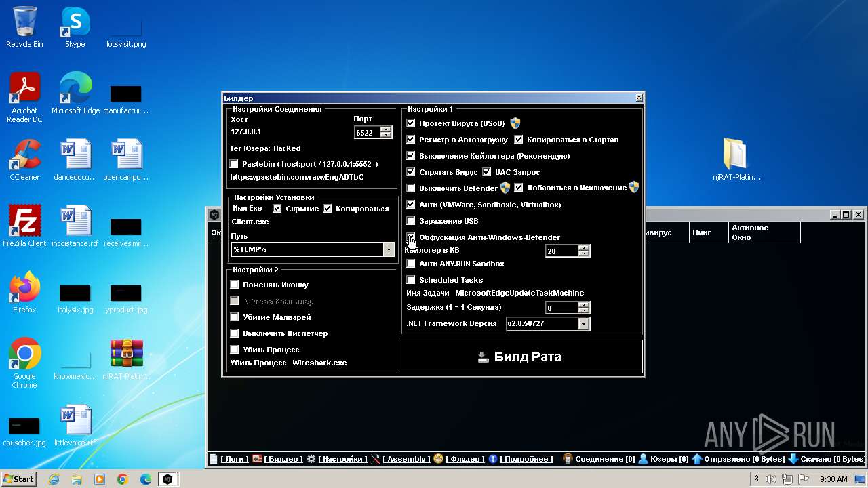Click the Порт number input field

(368, 133)
